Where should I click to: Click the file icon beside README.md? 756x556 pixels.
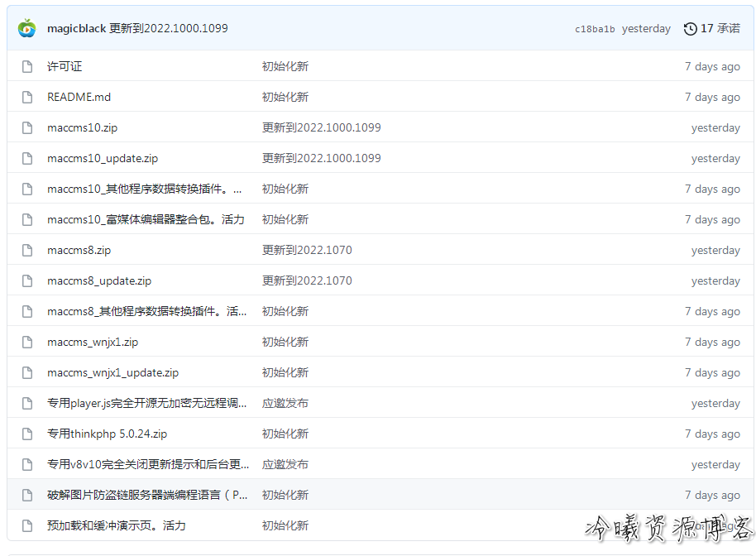pos(27,97)
